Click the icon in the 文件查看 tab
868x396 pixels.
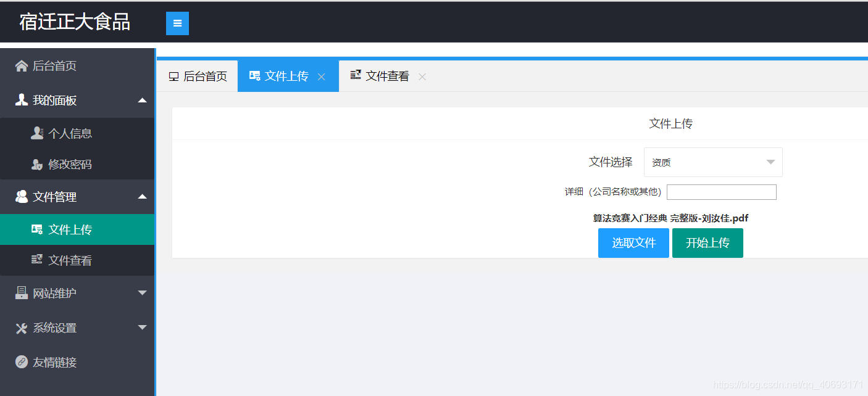coord(356,75)
